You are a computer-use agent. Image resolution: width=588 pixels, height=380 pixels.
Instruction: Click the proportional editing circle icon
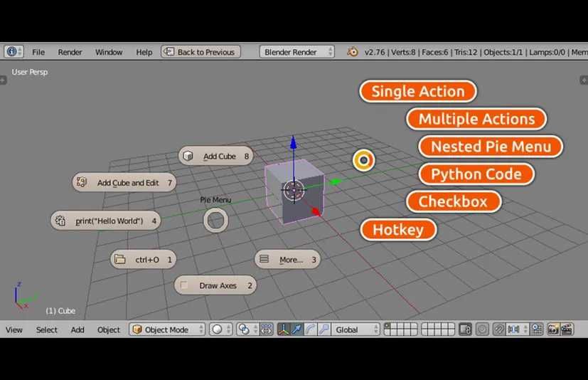(482, 329)
